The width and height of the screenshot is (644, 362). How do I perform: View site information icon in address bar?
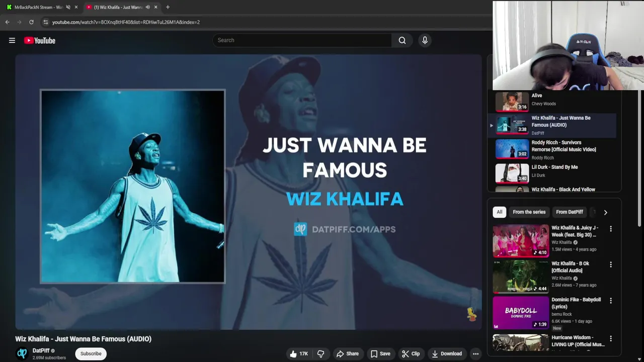pos(45,22)
